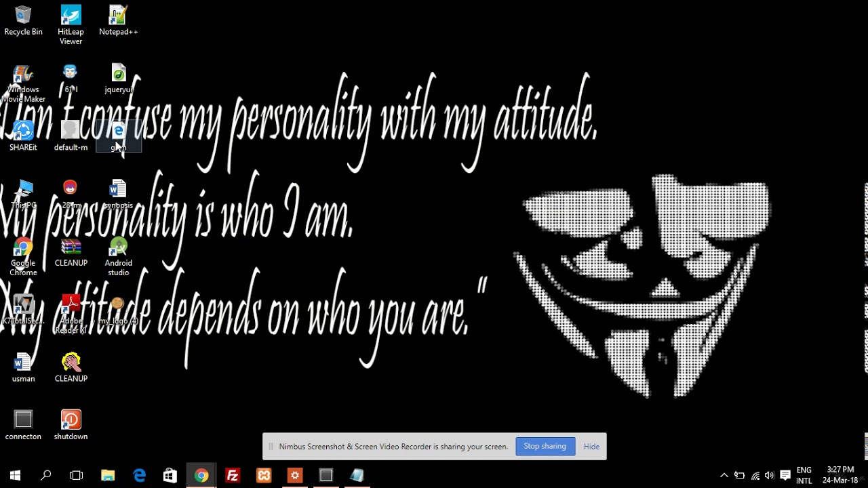Select the Google Chrome desktop shortcut
Viewport: 868px width, 488px height.
pos(23,257)
